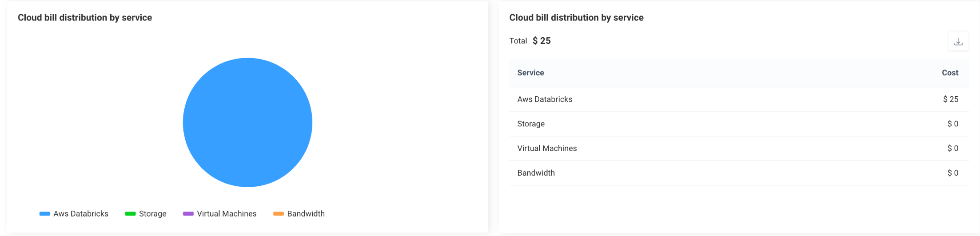
Task: Click the Service column header
Action: pyautogui.click(x=530, y=73)
